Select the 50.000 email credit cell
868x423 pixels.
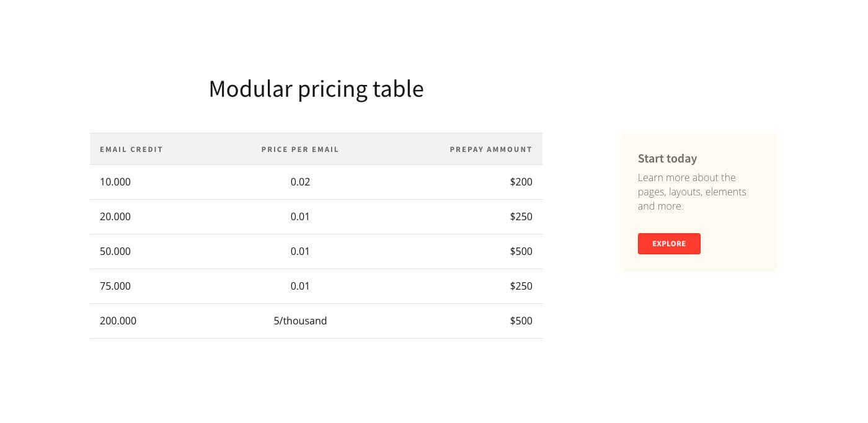coord(115,251)
